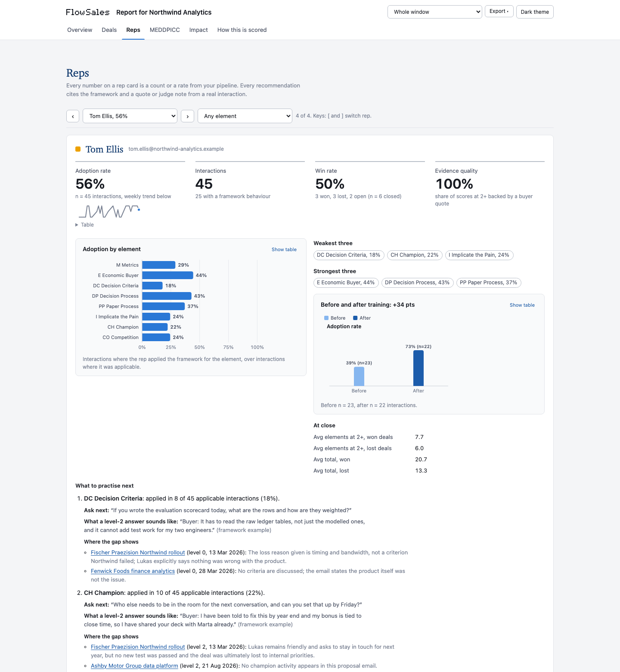Expand the Table disclosure under the sparkline
This screenshot has height=672, width=620.
point(85,225)
